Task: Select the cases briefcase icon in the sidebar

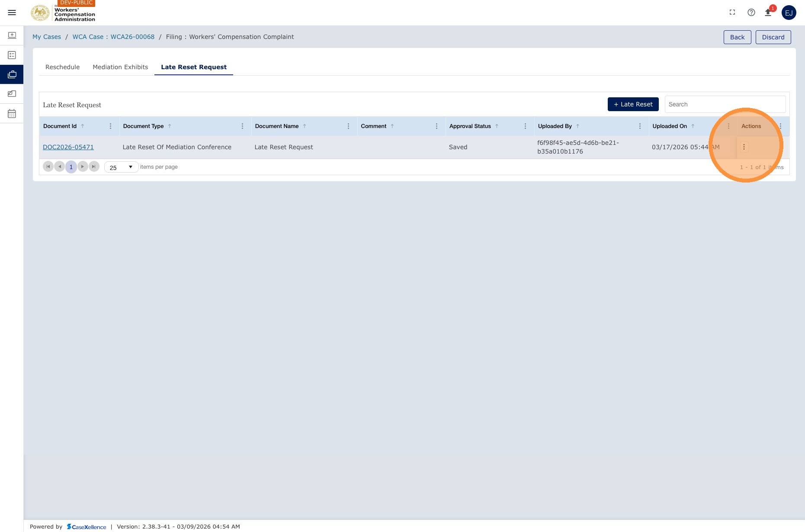Action: coord(12,74)
